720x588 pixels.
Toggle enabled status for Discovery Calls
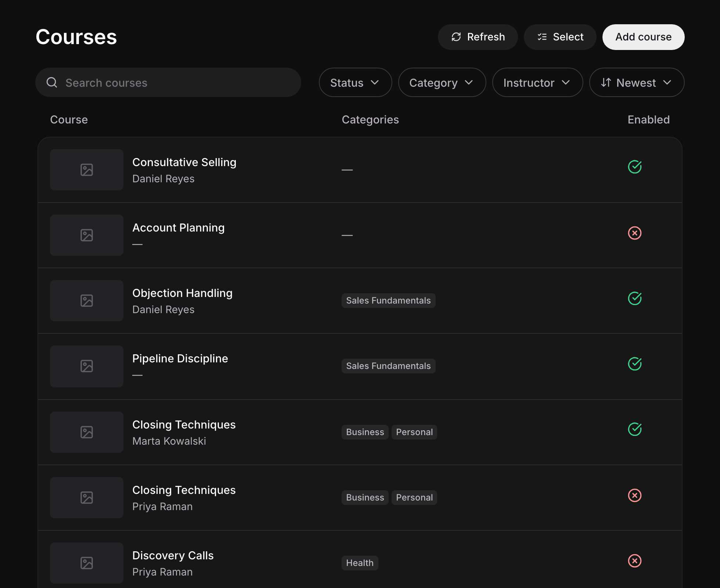[x=635, y=561]
